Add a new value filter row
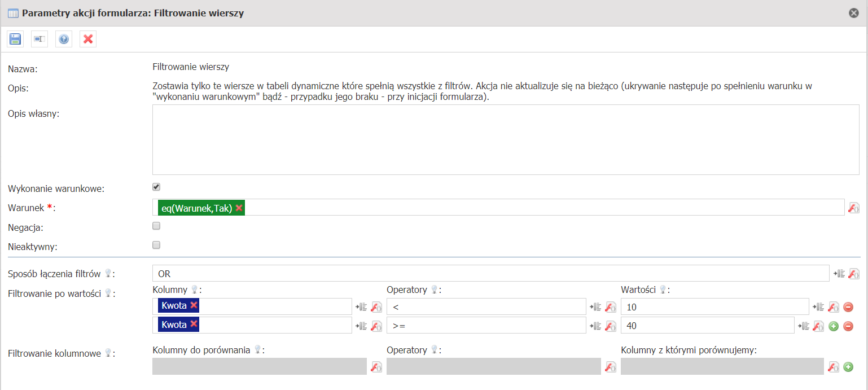Image resolution: width=868 pixels, height=390 pixels. coord(834,326)
